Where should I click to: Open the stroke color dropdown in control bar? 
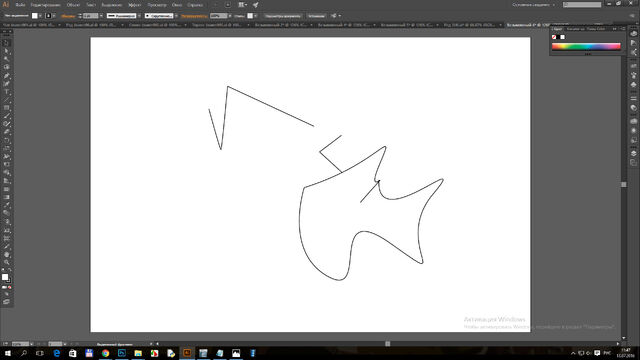coord(54,16)
